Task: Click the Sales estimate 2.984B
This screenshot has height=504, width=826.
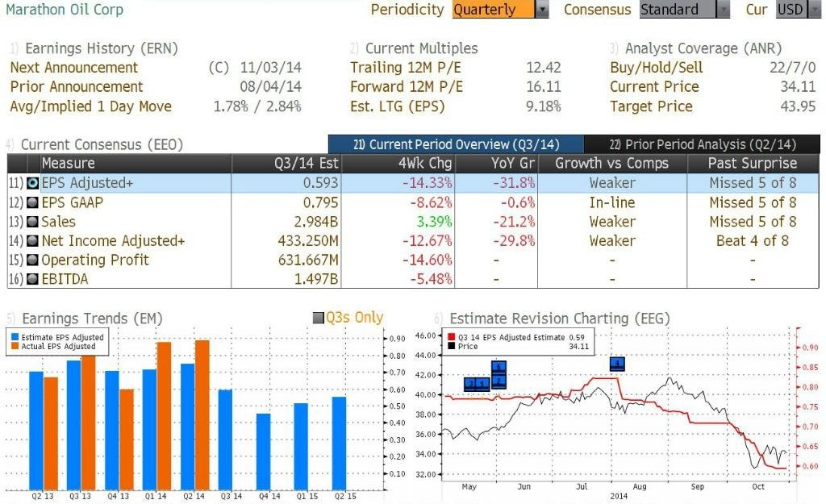Action: pos(316,222)
